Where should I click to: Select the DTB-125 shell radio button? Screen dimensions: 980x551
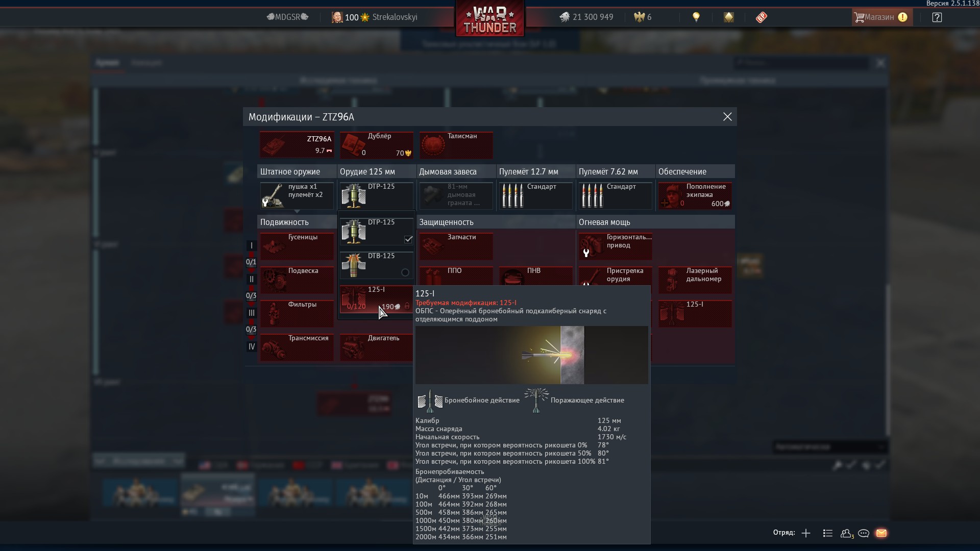[405, 272]
